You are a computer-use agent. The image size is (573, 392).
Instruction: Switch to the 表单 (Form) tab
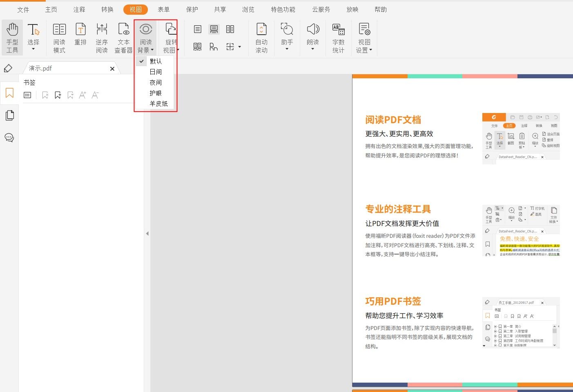(164, 9)
